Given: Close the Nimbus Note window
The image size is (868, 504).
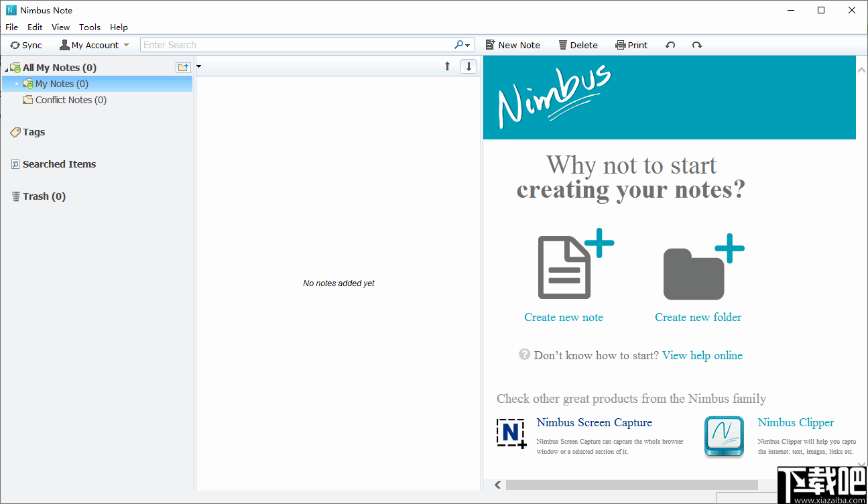Looking at the screenshot, I should coord(852,10).
